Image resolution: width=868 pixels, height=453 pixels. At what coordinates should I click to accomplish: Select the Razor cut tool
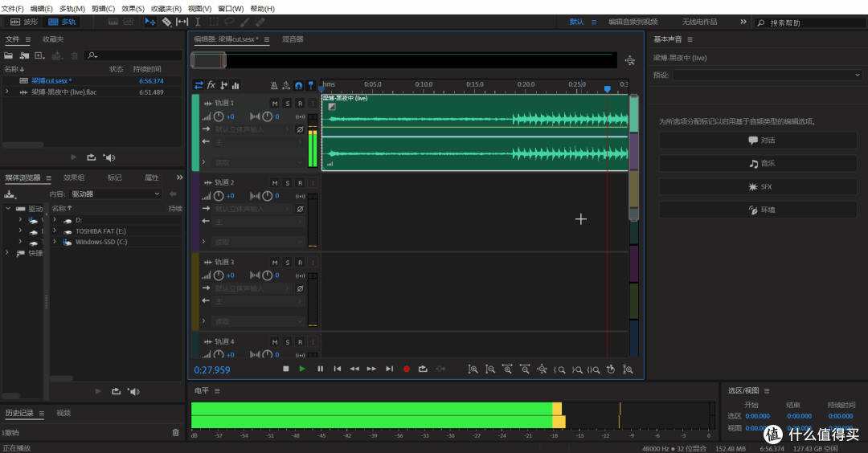pos(166,22)
